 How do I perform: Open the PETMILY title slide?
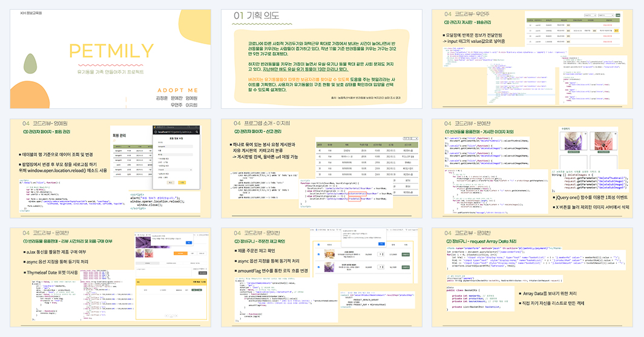111,59
